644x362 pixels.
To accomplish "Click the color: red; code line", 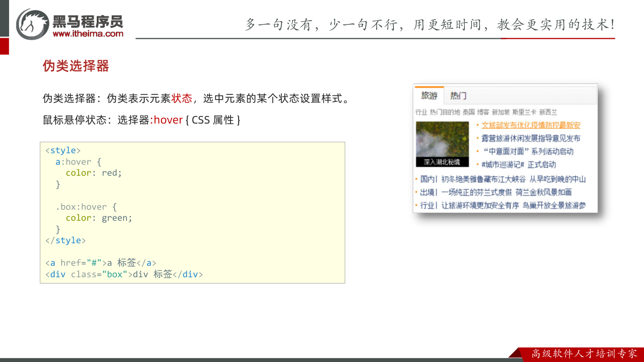I will point(94,173).
